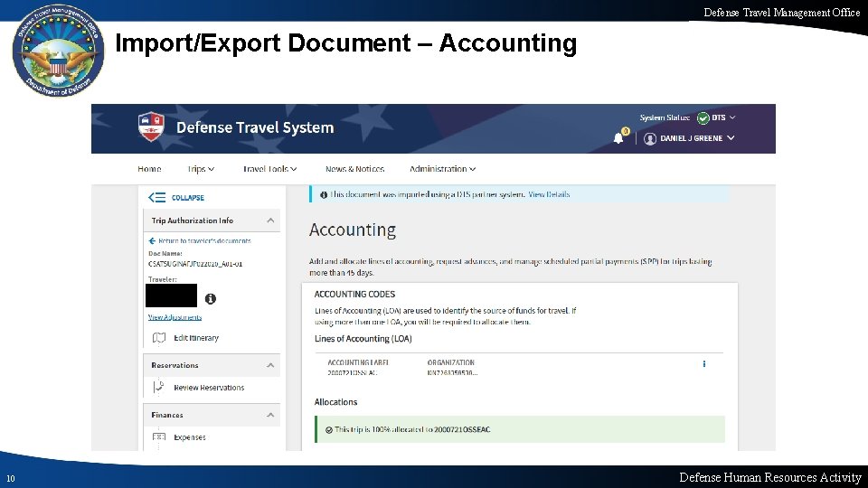This screenshot has height=488, width=868.
Task: Click the Doc Name value
Action: [195, 264]
